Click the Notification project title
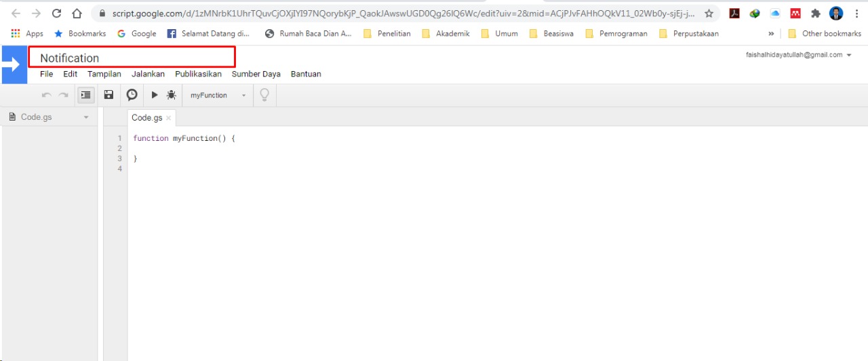Viewport: 868px width, 361px height. (x=70, y=58)
